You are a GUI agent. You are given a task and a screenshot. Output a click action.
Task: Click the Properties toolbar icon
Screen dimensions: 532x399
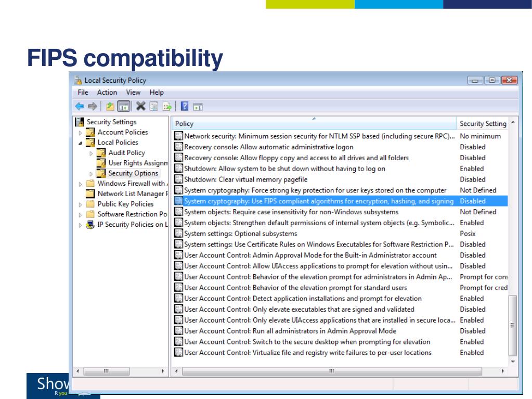(x=154, y=107)
